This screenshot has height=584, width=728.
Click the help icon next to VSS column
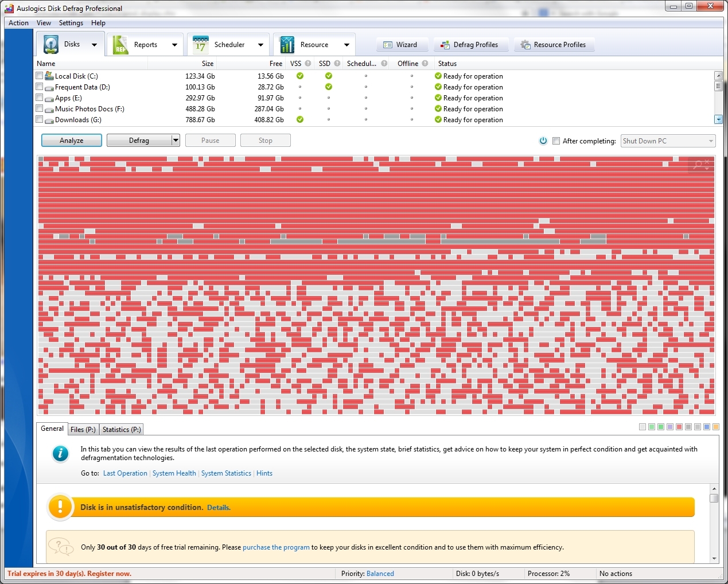pos(308,64)
